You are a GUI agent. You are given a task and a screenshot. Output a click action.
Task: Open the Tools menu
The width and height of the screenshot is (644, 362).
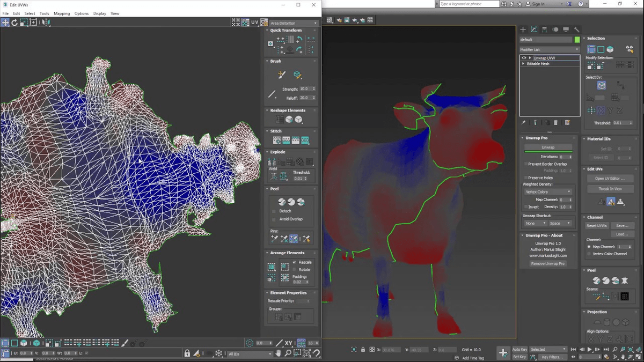[x=44, y=13]
